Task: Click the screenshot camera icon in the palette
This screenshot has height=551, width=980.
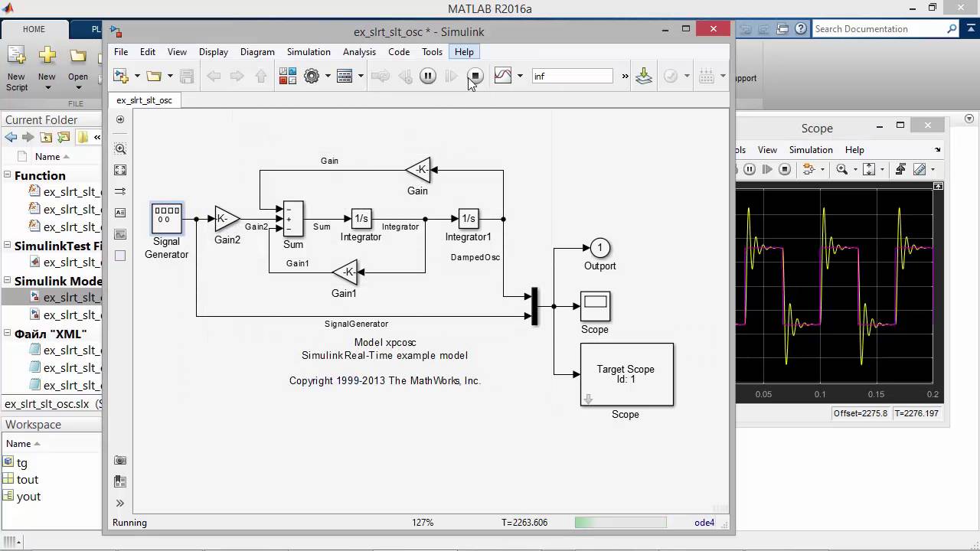Action: pos(120,460)
